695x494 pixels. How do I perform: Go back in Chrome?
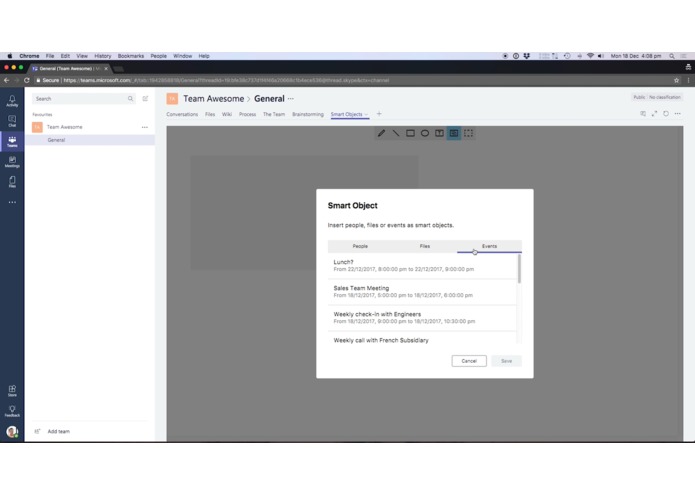point(6,80)
